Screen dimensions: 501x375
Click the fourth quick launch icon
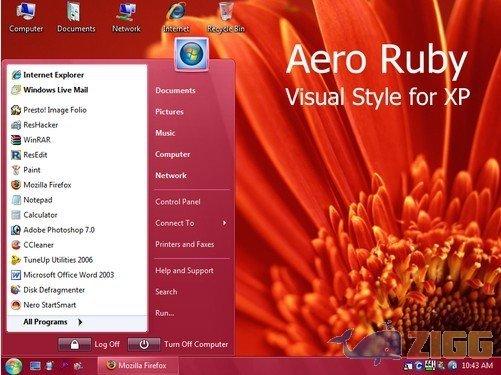(x=78, y=366)
